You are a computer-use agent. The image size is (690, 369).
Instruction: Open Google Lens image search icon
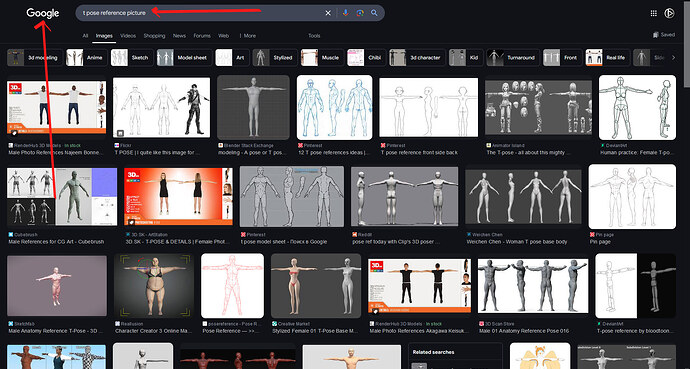coord(360,13)
